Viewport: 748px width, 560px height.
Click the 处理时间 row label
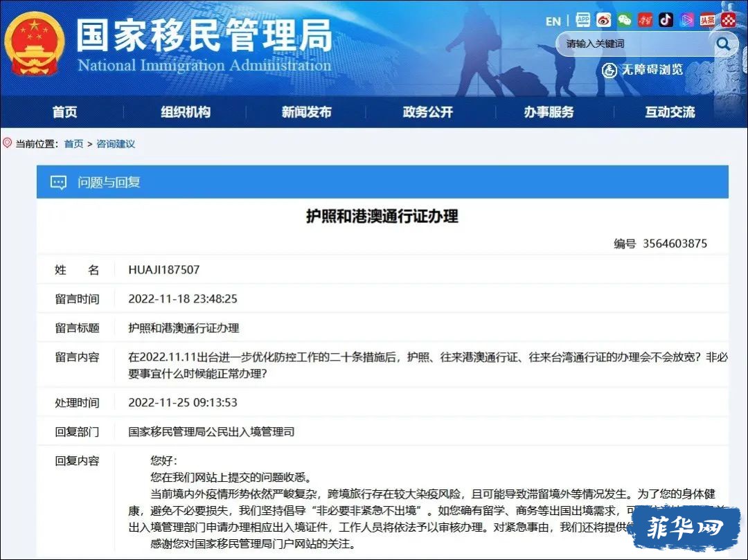click(x=77, y=403)
